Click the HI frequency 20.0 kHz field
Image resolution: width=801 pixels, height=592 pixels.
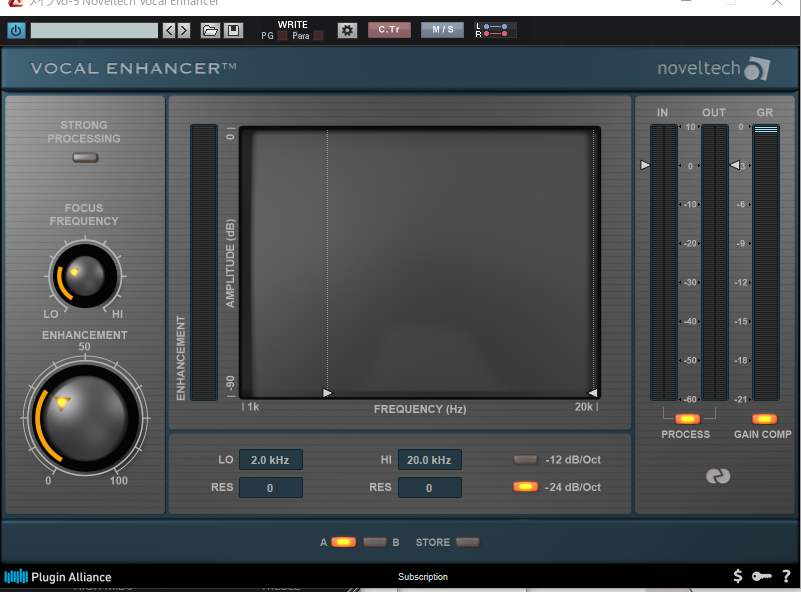[430, 460]
